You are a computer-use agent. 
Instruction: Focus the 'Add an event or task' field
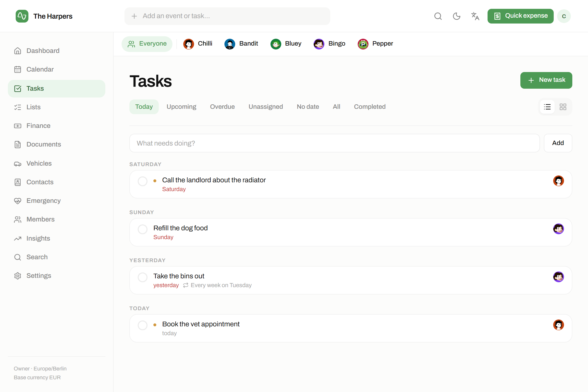pyautogui.click(x=227, y=16)
